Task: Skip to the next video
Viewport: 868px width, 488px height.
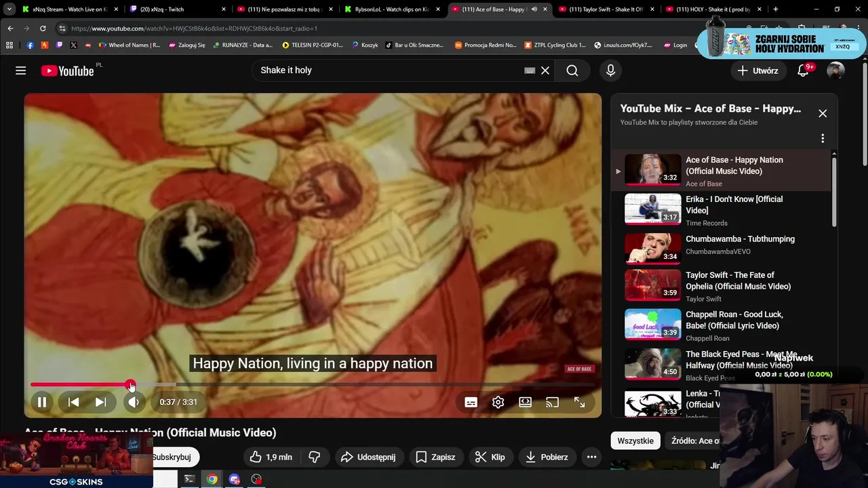Action: 100,402
